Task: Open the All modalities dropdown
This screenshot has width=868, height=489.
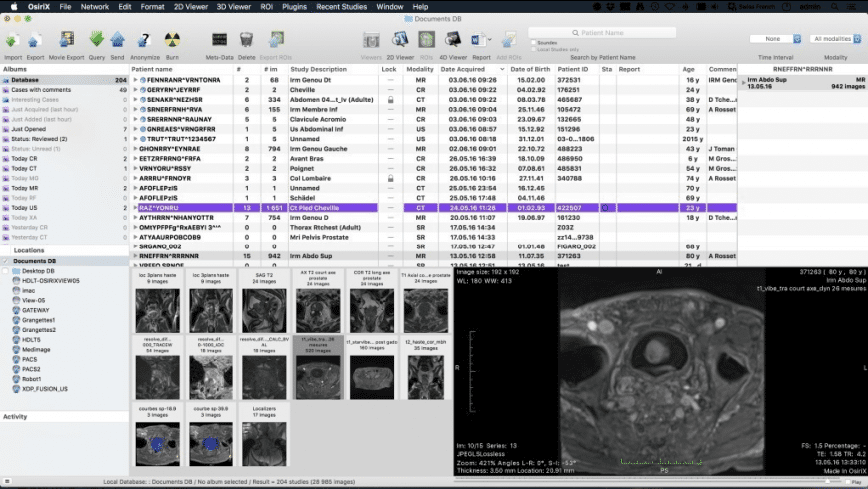Action: (x=835, y=39)
